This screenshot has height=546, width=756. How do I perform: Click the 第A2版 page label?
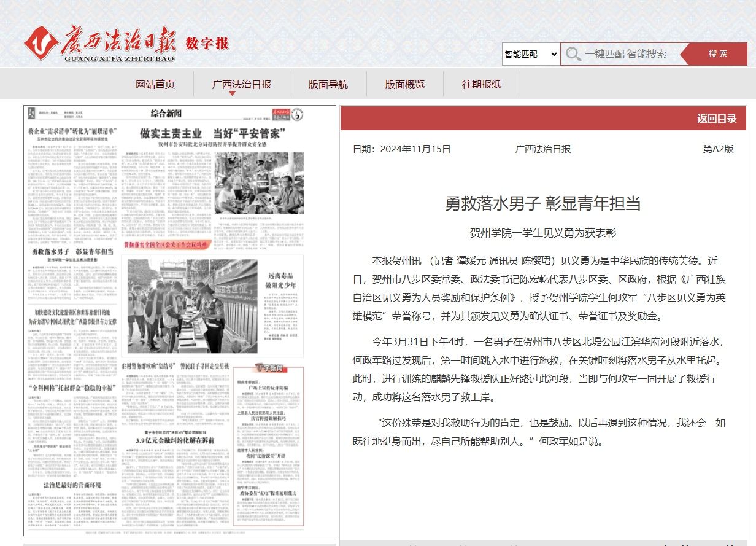click(718, 149)
